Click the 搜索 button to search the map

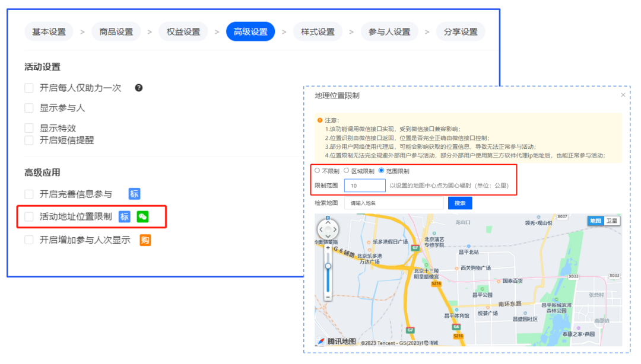[x=459, y=202]
